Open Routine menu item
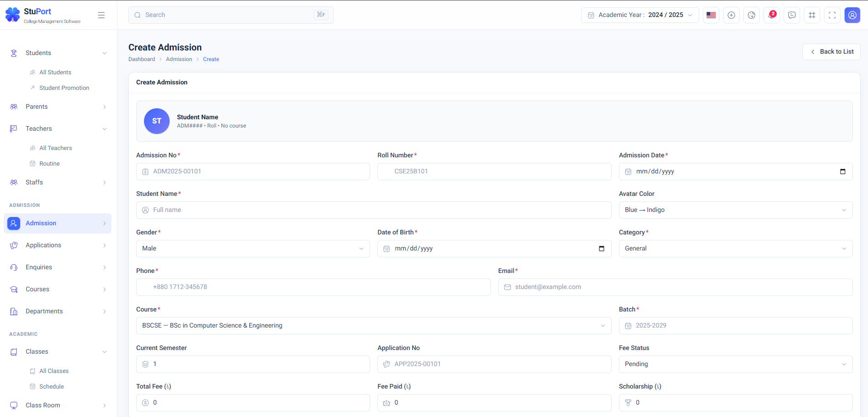 [50, 164]
